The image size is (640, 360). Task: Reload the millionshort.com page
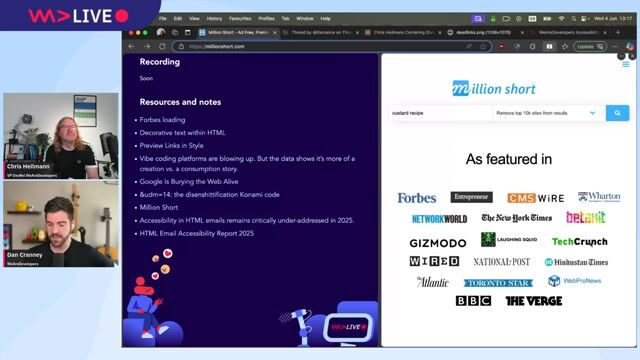click(x=162, y=47)
